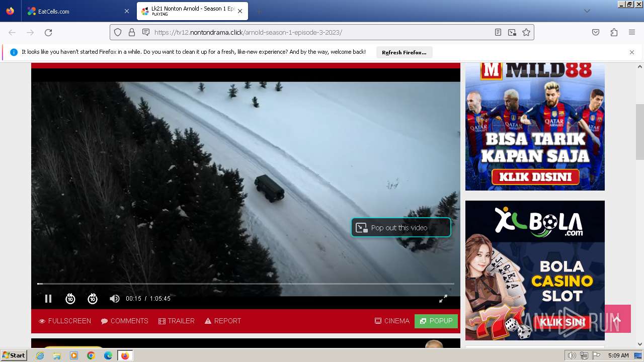Skip forward 10 seconds
The height and width of the screenshot is (362, 644).
[x=93, y=299]
